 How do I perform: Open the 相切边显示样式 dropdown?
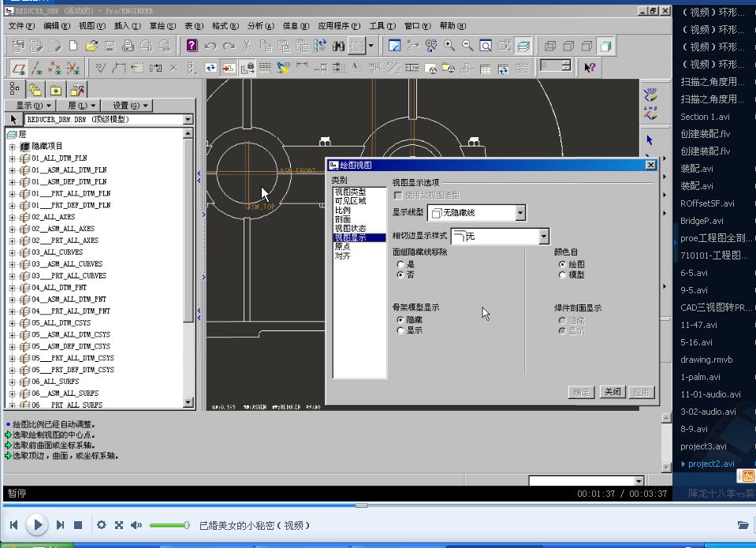pos(543,236)
